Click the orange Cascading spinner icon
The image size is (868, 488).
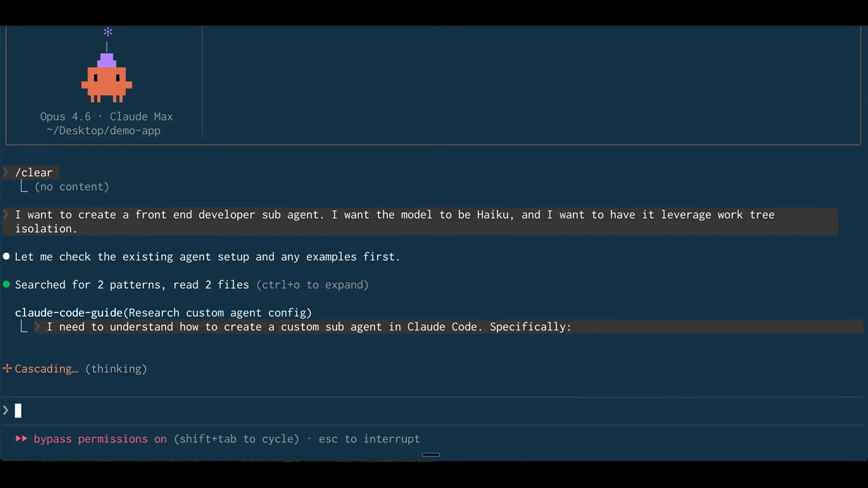(7, 369)
